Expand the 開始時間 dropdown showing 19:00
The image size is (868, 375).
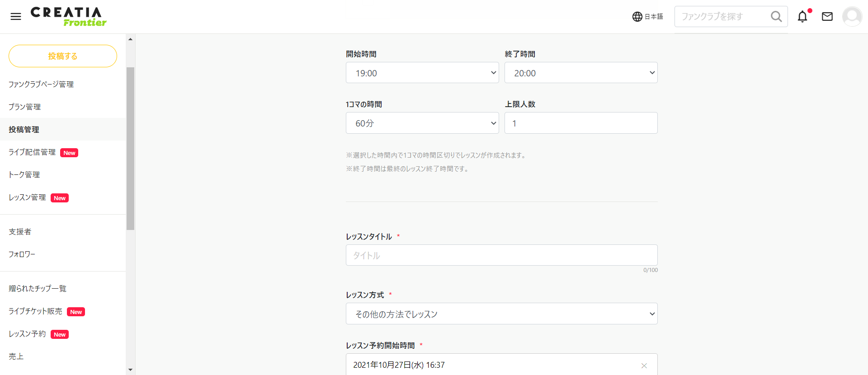[x=422, y=73]
